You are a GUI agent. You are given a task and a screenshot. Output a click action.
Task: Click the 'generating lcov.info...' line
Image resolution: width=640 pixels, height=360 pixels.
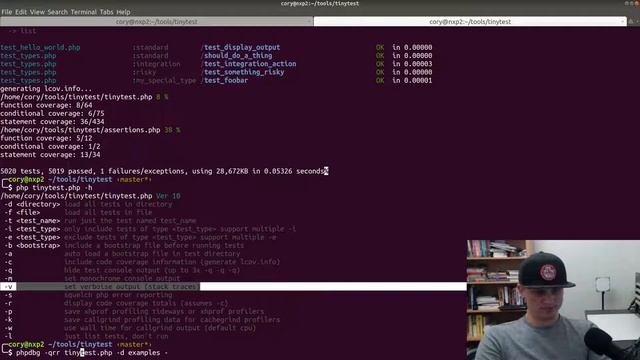46,89
